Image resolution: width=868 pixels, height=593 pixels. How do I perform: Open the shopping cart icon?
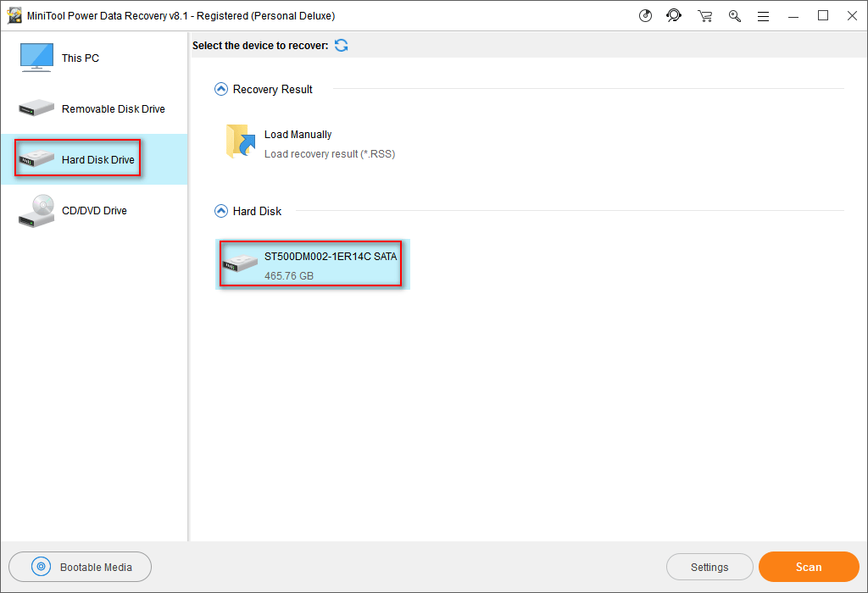(704, 16)
